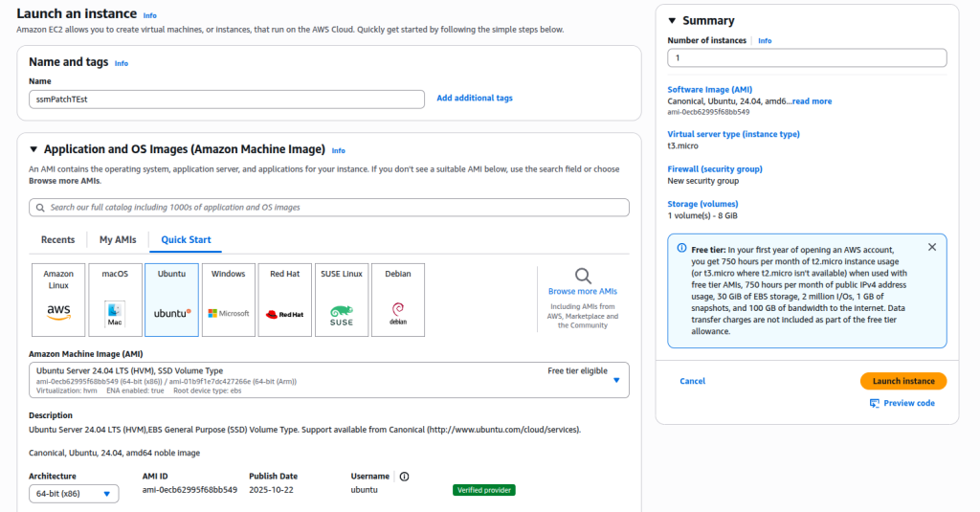Image resolution: width=980 pixels, height=512 pixels.
Task: Click the Username info circle icon
Action: point(405,477)
